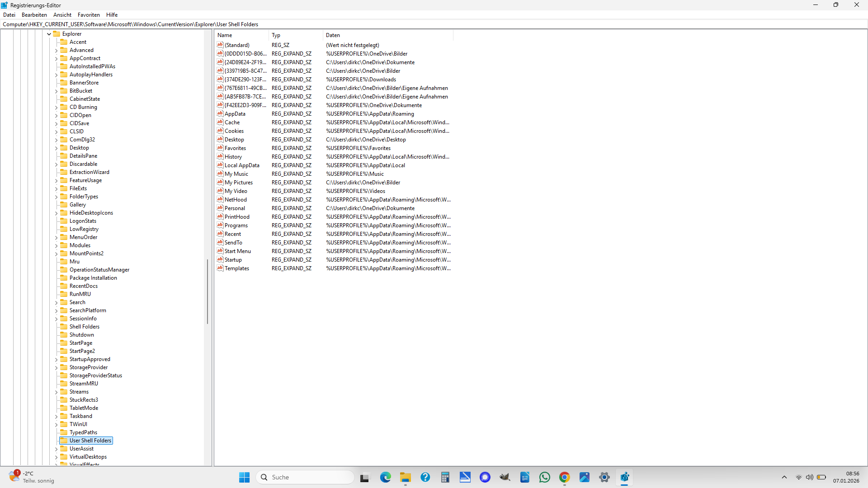Viewport: 868px width, 488px height.
Task: Click the My Music value string icon
Action: pyautogui.click(x=220, y=174)
